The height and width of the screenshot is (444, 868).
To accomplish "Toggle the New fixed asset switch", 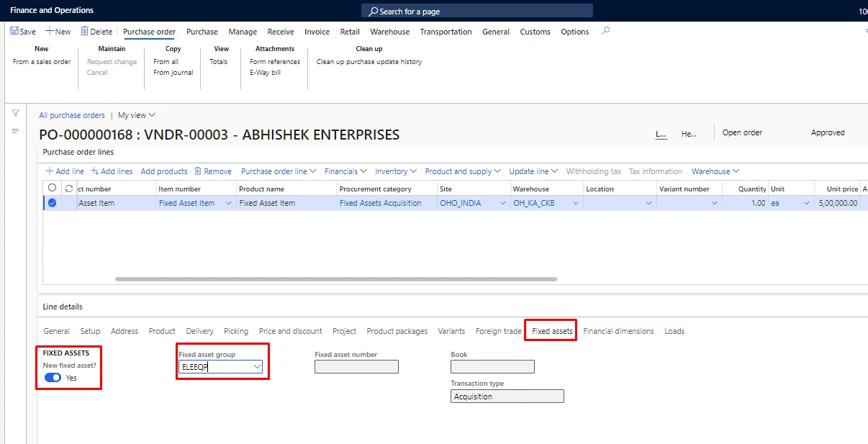I will tap(53, 378).
